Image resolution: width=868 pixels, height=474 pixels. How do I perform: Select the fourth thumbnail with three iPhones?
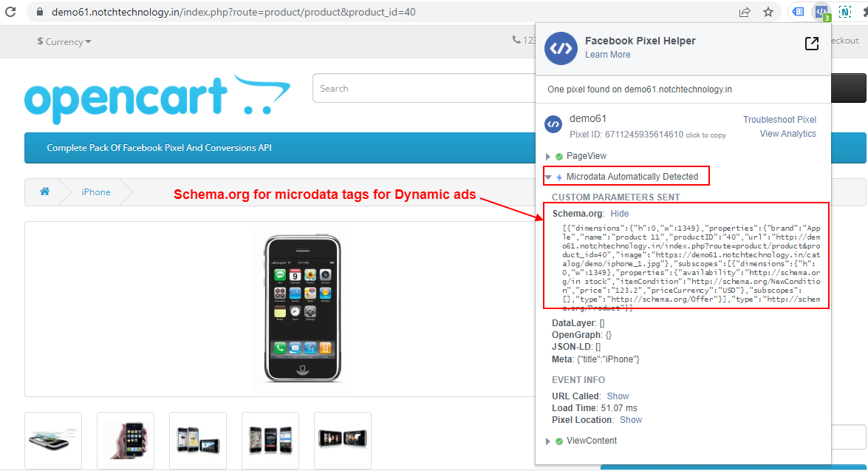[270, 440]
